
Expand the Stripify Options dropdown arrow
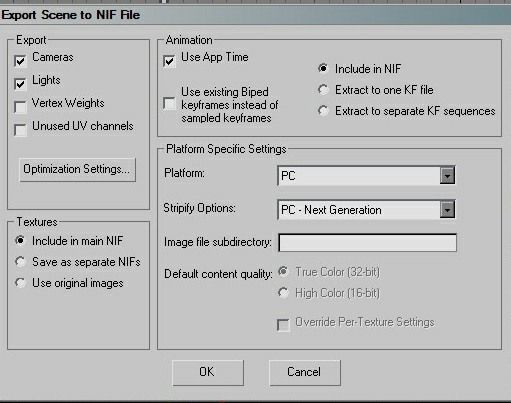click(447, 210)
